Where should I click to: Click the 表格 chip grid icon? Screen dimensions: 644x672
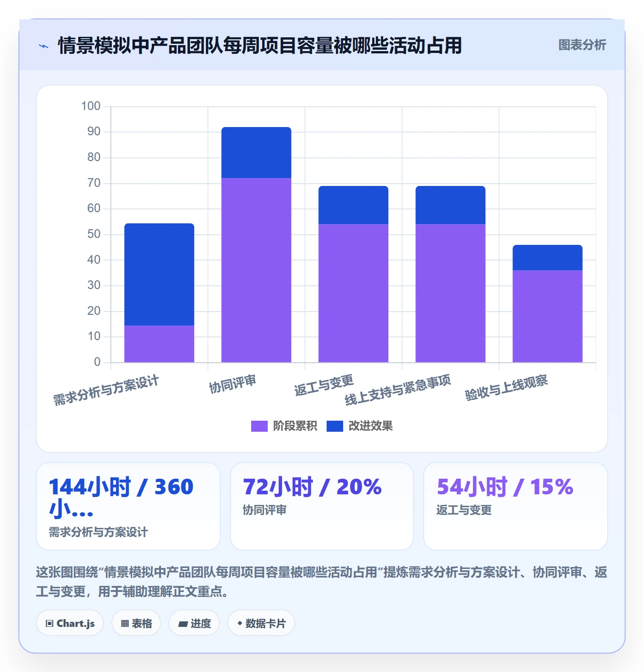[125, 624]
